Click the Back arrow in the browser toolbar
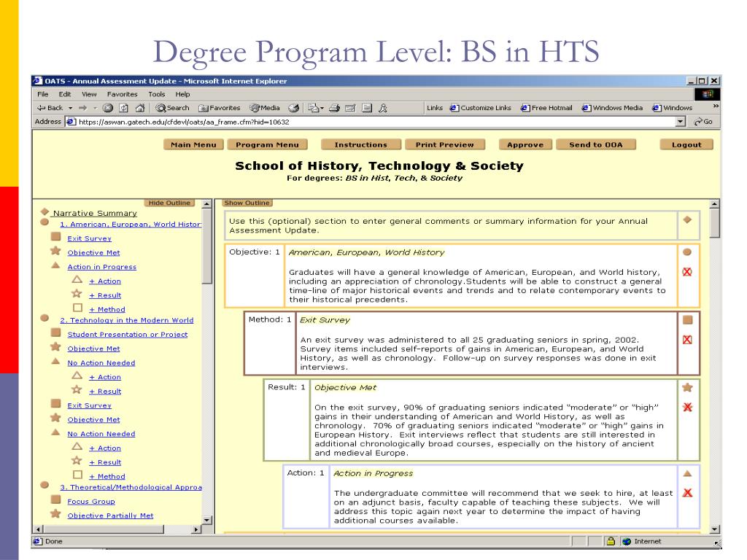Viewport: 747px width, 560px height. click(50, 108)
